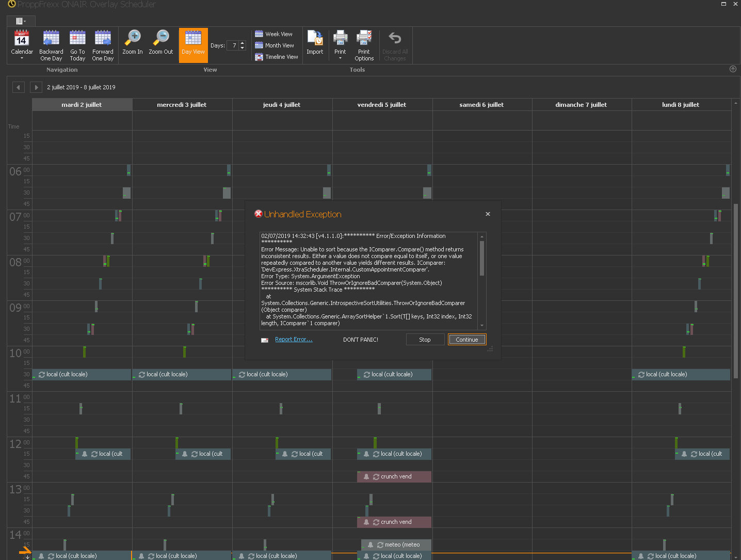Click the error text scrollbar thumb
The height and width of the screenshot is (560, 741).
[482, 258]
